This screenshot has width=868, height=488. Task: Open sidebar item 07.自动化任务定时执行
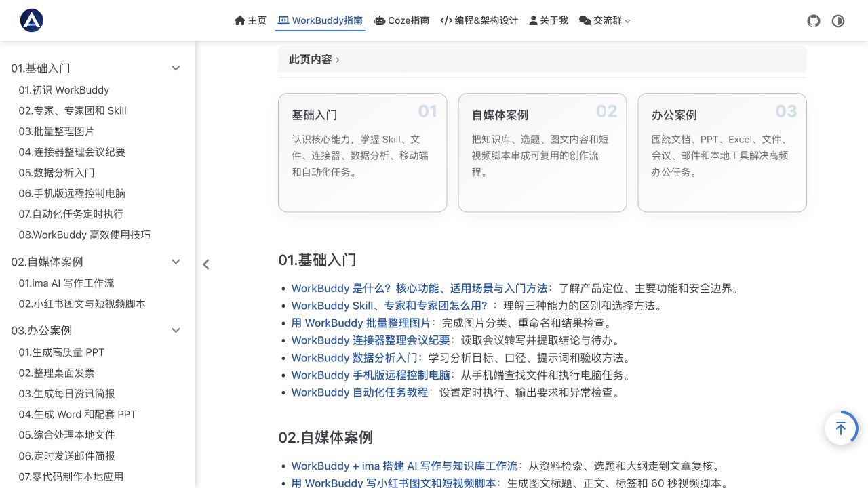coord(71,214)
